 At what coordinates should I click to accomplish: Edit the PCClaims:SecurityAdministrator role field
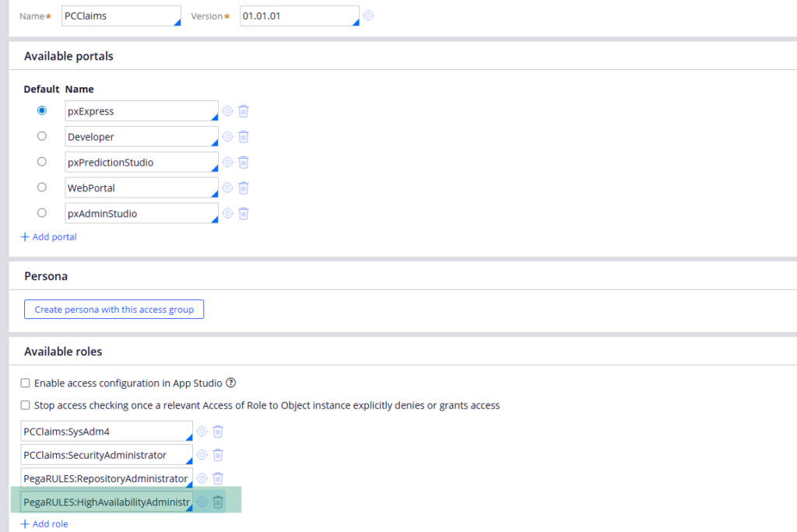click(107, 454)
